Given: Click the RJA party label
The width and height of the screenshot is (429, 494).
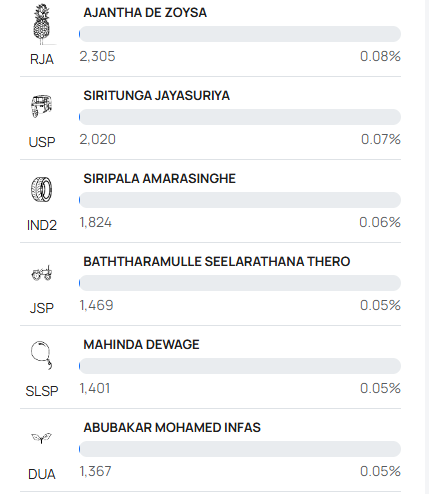Looking at the screenshot, I should [x=42, y=59].
